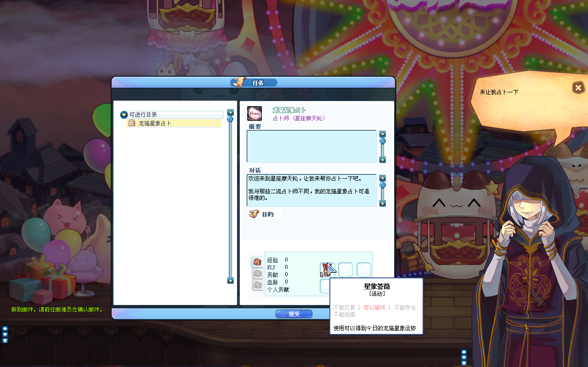Click the green 龙猫星象占卜 quest heading
The image size is (588, 367).
pyautogui.click(x=289, y=110)
